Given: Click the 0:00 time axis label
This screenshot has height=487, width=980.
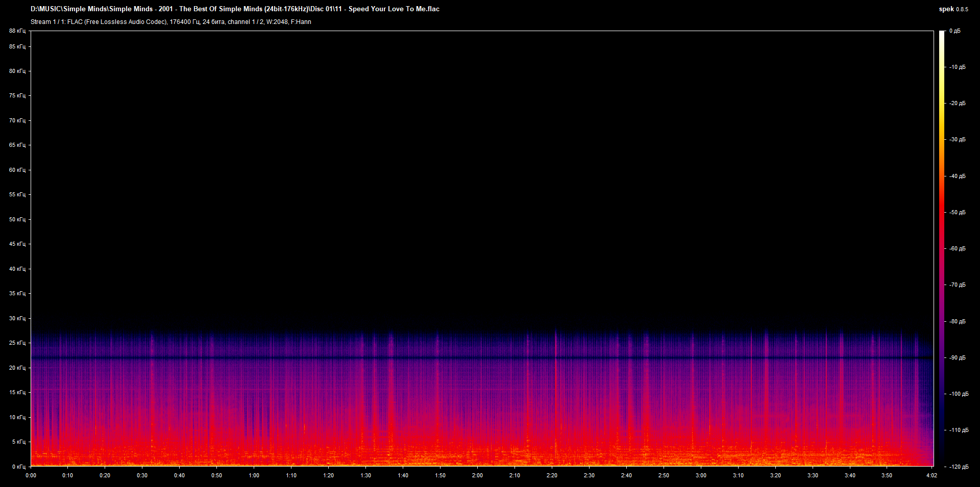Looking at the screenshot, I should tap(31, 475).
